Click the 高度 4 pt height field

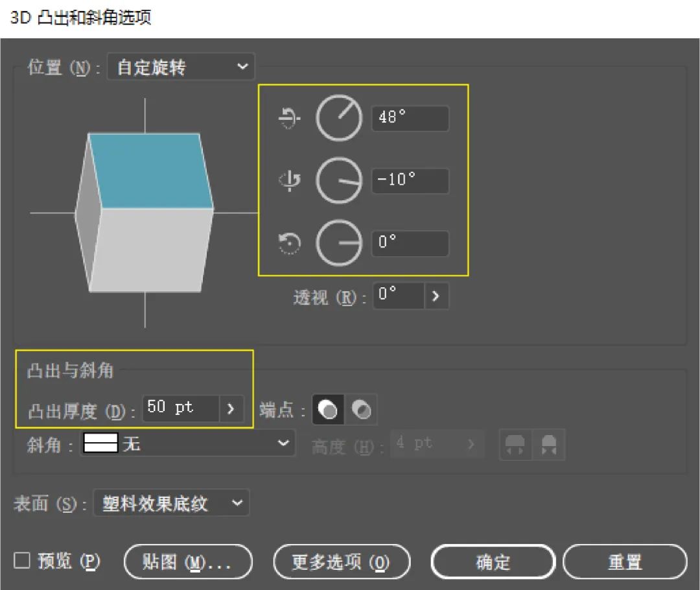coord(425,443)
